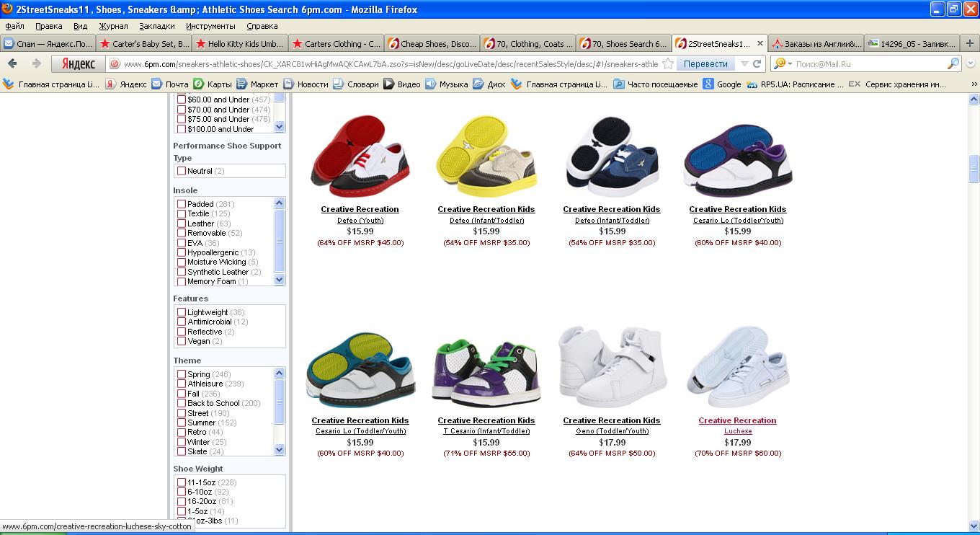Open Словари bookmark
980x535 pixels.
pos(355,84)
